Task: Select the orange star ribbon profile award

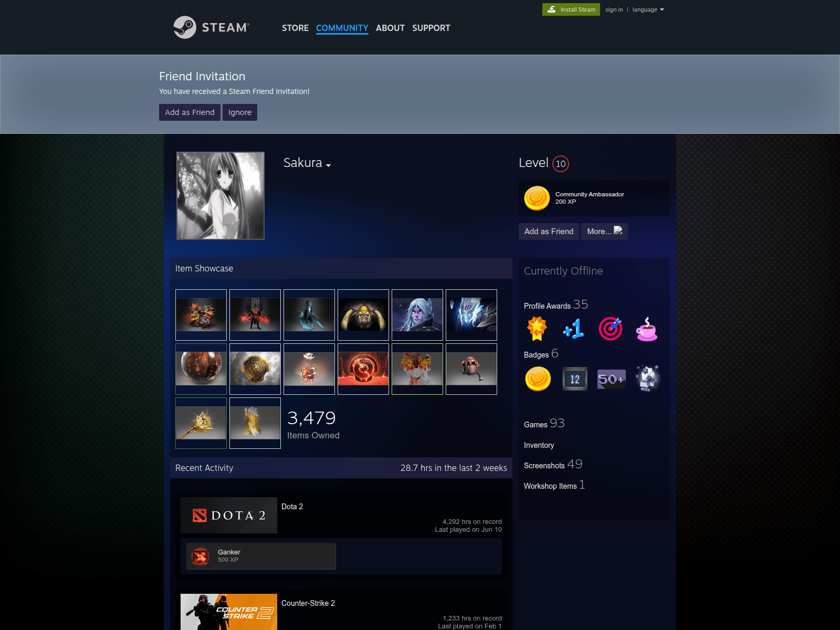Action: pos(537,329)
